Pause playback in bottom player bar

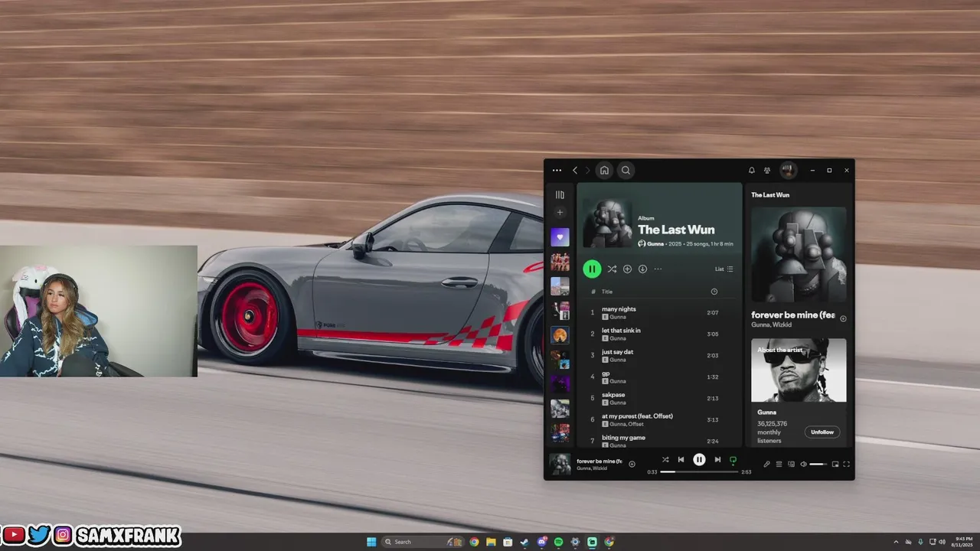pyautogui.click(x=699, y=459)
